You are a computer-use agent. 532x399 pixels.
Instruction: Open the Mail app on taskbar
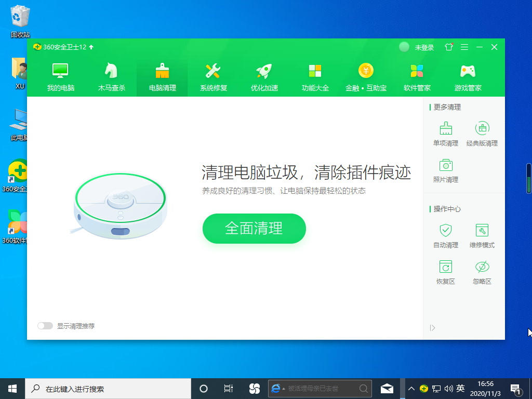pyautogui.click(x=387, y=389)
